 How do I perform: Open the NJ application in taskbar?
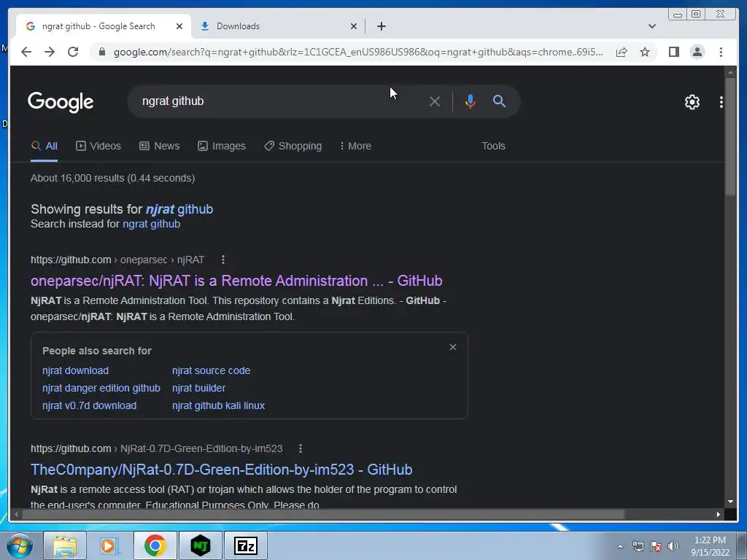[201, 545]
